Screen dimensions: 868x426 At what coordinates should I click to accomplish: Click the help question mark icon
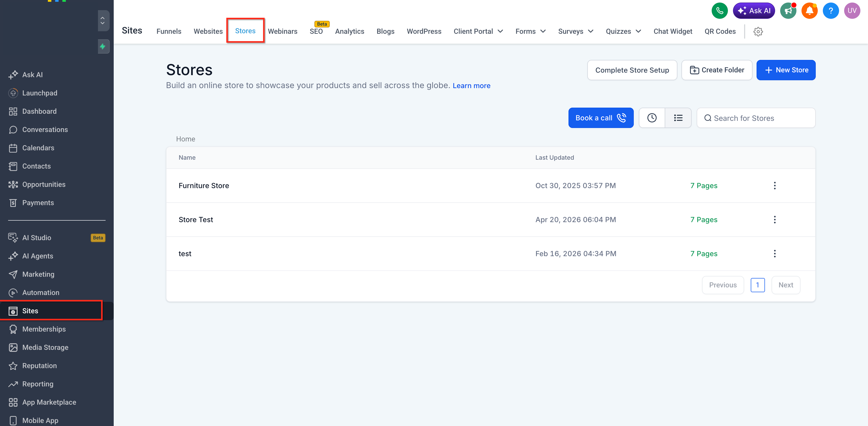pyautogui.click(x=831, y=11)
